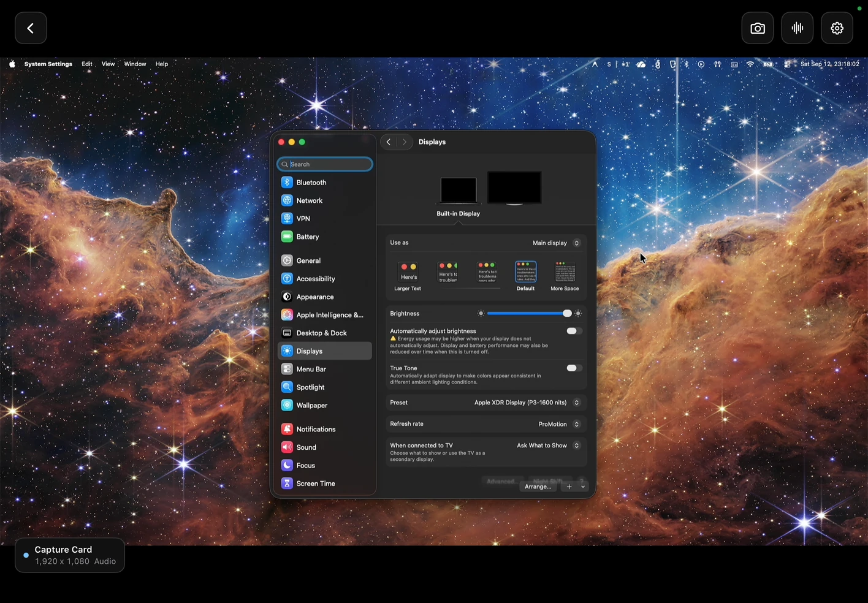The width and height of the screenshot is (868, 603).
Task: Click the Wi-Fi icon in menu bar
Action: (x=750, y=64)
